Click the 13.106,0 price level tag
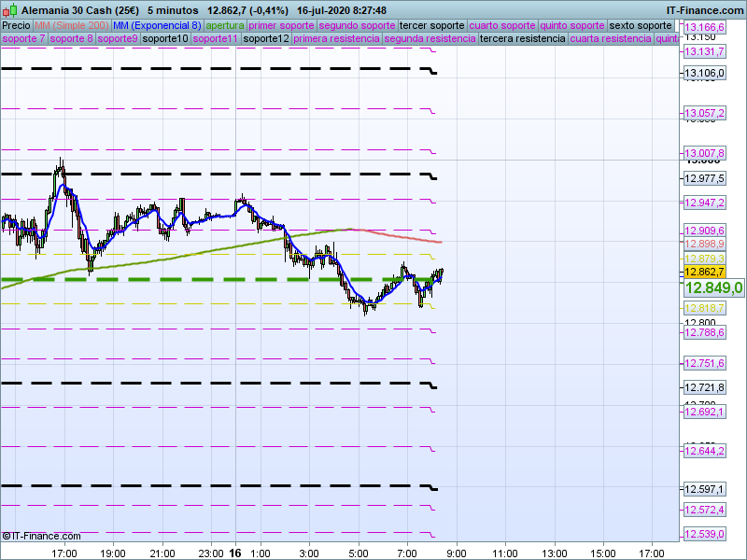This screenshot has width=747, height=560. (x=705, y=74)
